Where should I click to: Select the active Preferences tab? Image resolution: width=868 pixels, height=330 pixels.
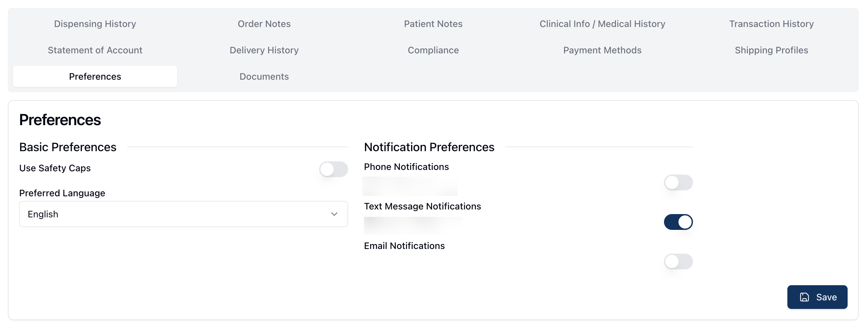click(95, 76)
